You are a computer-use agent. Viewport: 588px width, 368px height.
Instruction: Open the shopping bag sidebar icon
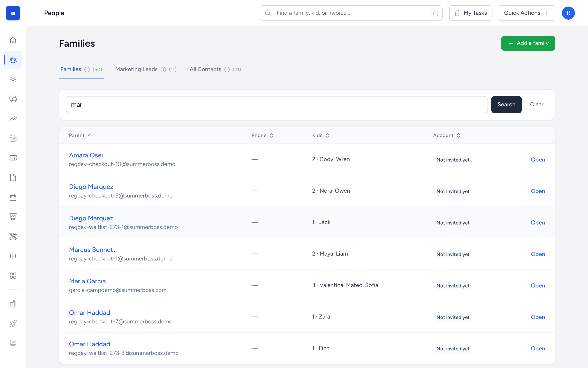[x=13, y=197]
